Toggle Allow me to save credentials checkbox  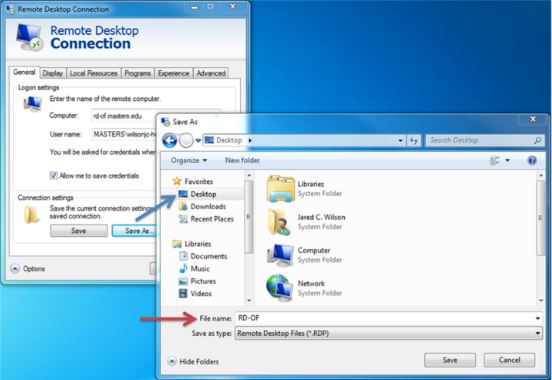pyautogui.click(x=54, y=175)
